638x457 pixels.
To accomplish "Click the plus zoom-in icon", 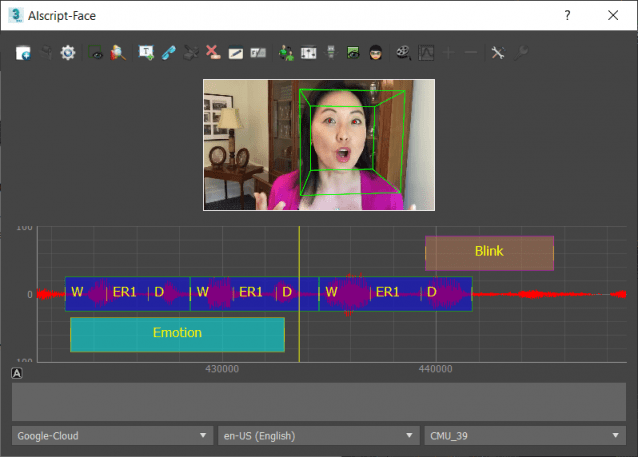I will 448,53.
